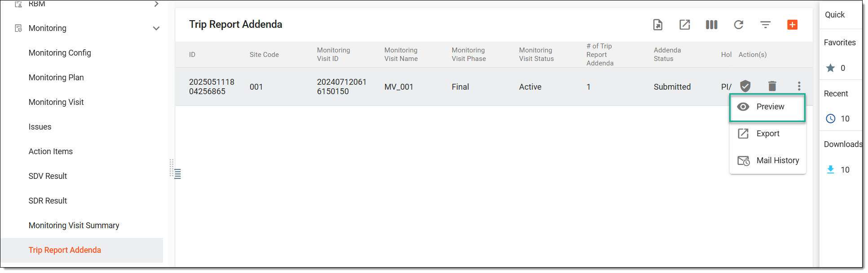868x273 pixels.
Task: Click the export to file icon in toolbar
Action: [x=657, y=25]
